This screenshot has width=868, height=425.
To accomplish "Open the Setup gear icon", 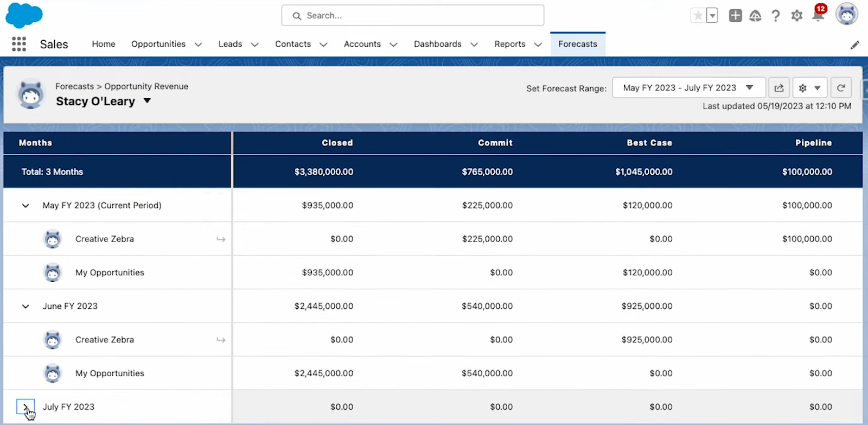I will pyautogui.click(x=796, y=16).
